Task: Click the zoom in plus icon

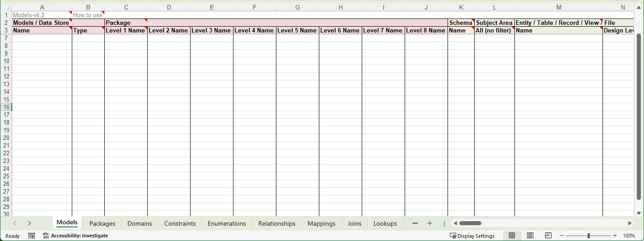Action: 615,236
